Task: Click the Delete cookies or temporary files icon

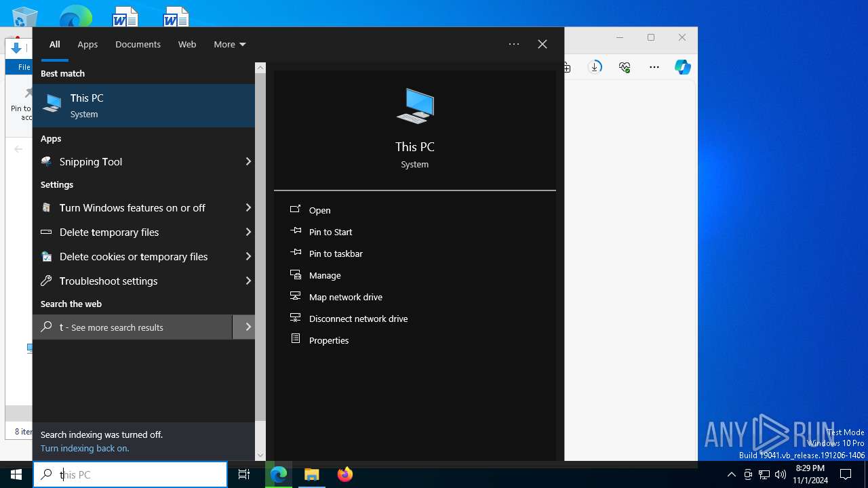Action: pos(46,256)
